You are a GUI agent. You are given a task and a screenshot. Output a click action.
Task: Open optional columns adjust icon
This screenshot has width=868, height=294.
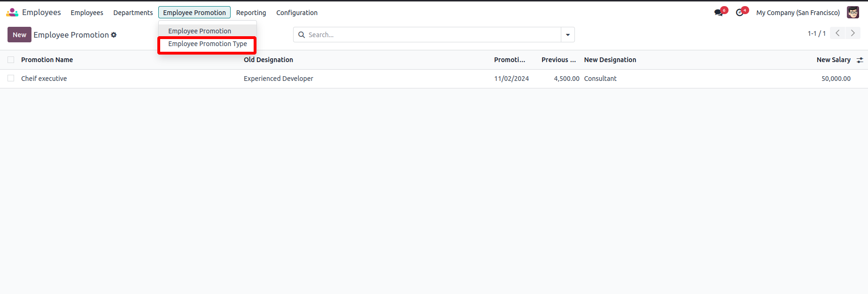click(x=860, y=60)
